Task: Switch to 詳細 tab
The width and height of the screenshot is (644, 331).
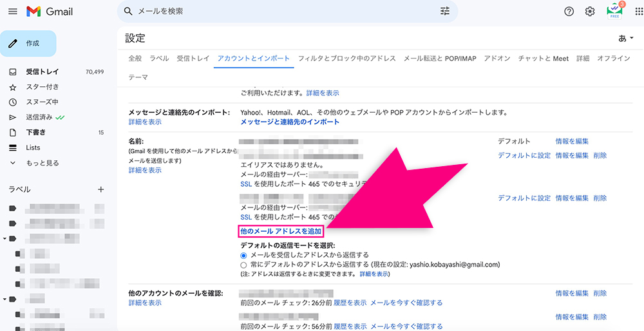Action: 583,59
